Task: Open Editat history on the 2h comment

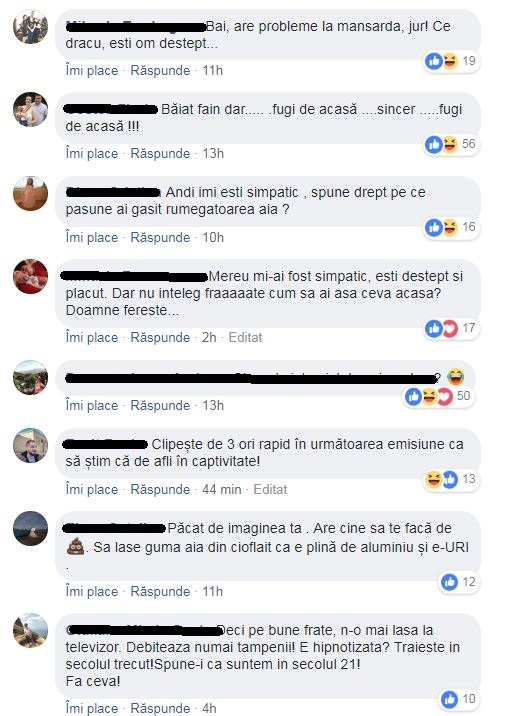Action: tap(245, 337)
